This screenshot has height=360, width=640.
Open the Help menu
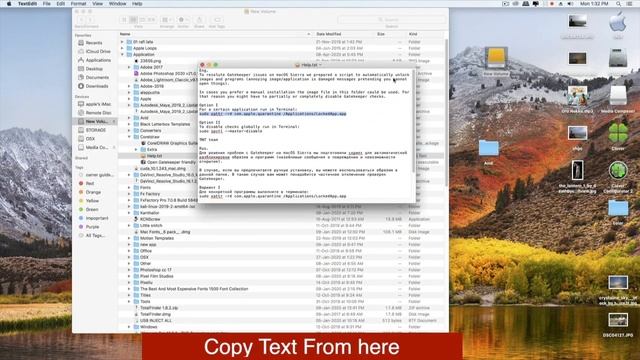[137, 4]
